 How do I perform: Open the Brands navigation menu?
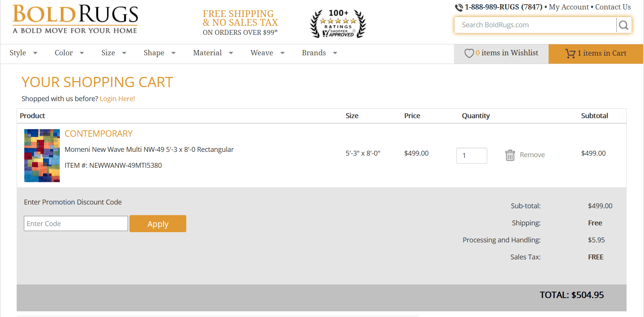(319, 53)
